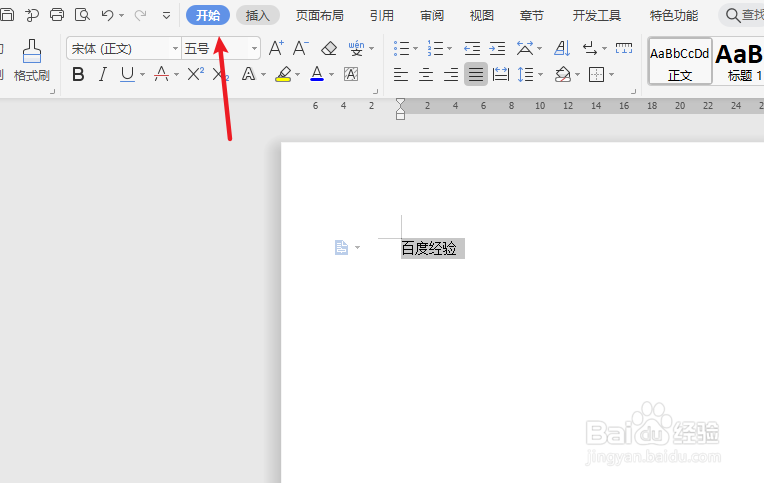Open the font size dropdown 五号
Screen dimensions: 764x483
click(x=254, y=49)
